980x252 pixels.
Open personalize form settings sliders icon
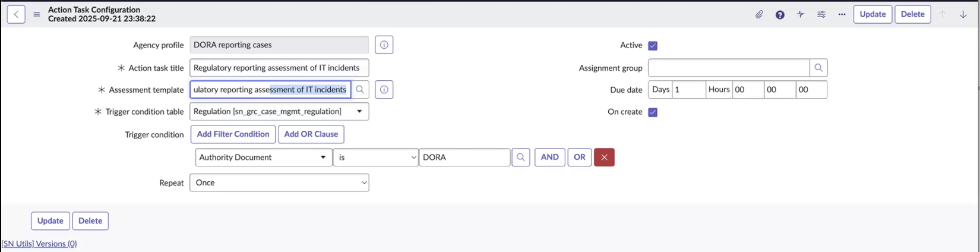coord(821,14)
